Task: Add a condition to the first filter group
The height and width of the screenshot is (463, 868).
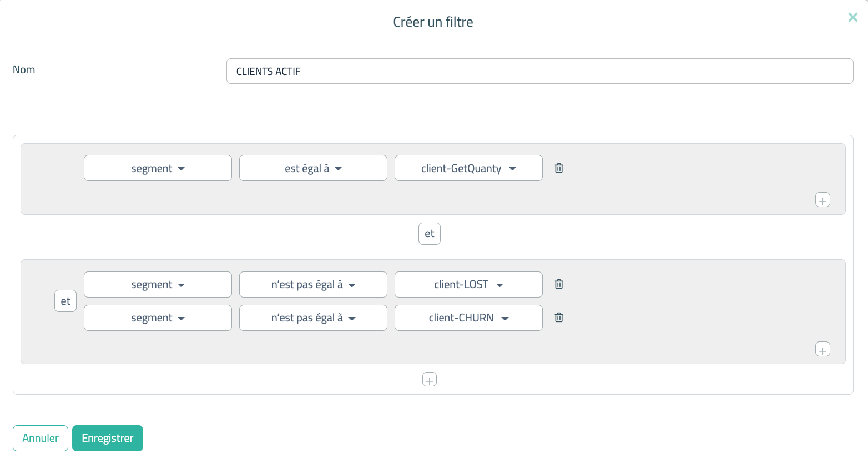Action: [x=822, y=200]
